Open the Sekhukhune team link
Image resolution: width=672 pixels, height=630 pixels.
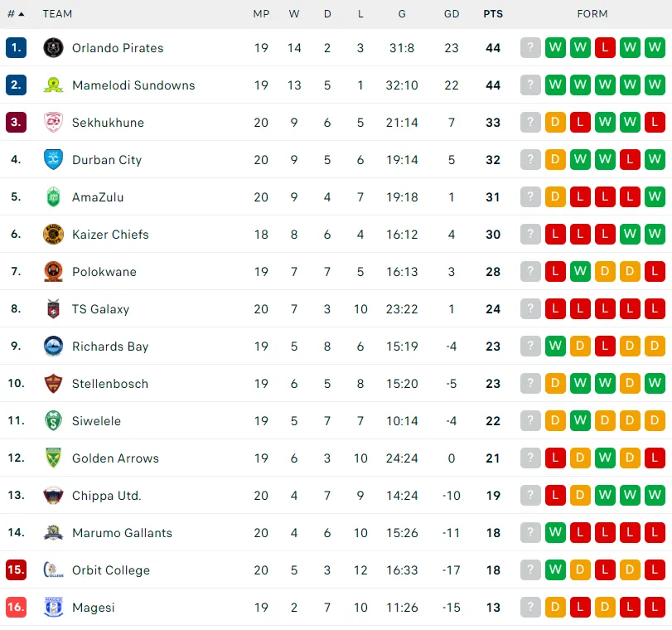(108, 123)
